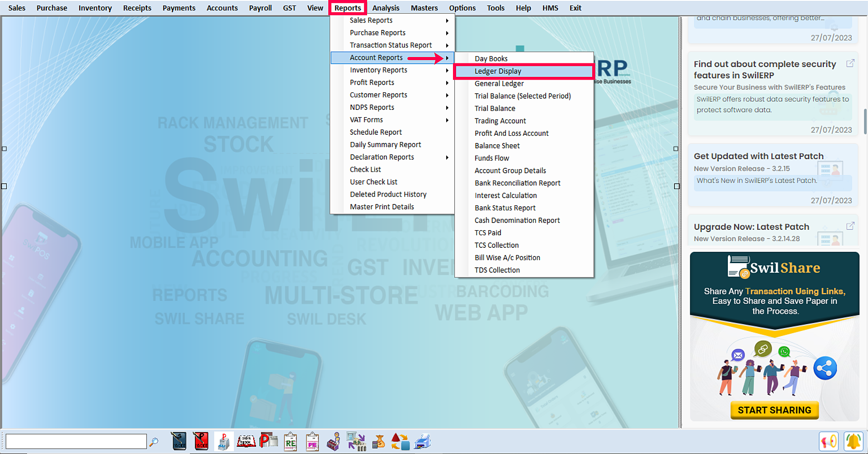Expand the Inventory Reports submenu arrow
868x454 pixels.
(447, 70)
